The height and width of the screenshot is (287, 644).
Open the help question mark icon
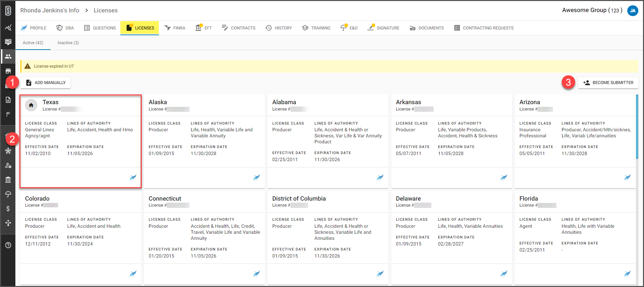click(x=8, y=245)
